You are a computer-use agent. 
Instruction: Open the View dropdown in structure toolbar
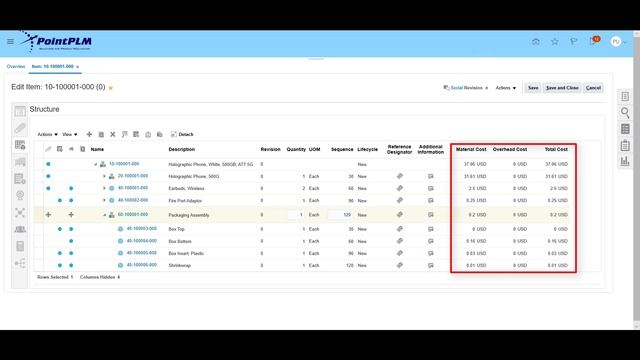(x=69, y=134)
